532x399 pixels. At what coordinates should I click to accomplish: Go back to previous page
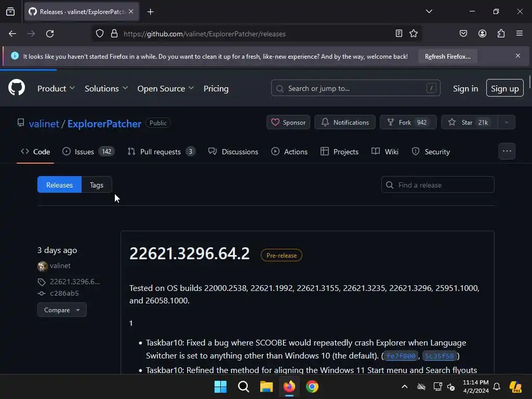coord(12,34)
